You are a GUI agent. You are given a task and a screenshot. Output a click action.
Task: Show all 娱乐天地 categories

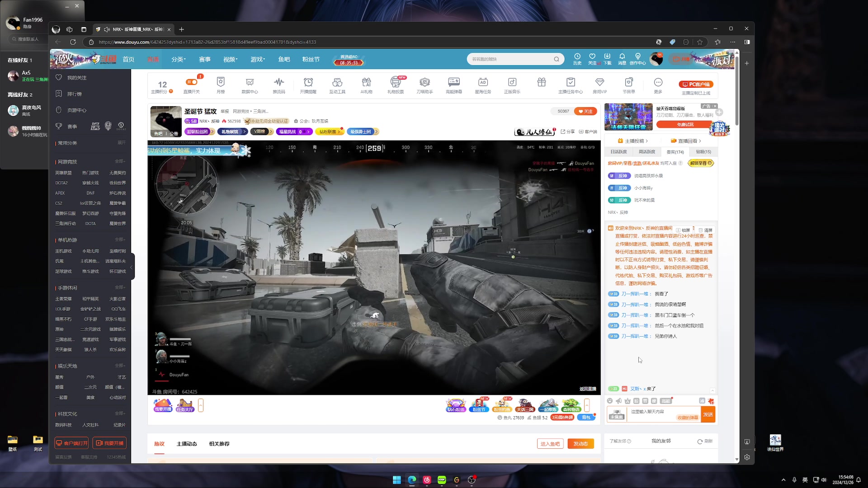(120, 366)
